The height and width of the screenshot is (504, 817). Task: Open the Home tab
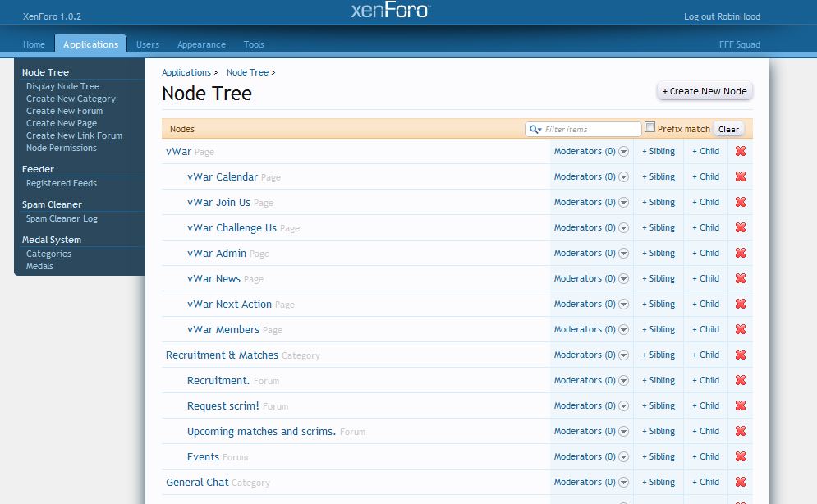click(34, 44)
